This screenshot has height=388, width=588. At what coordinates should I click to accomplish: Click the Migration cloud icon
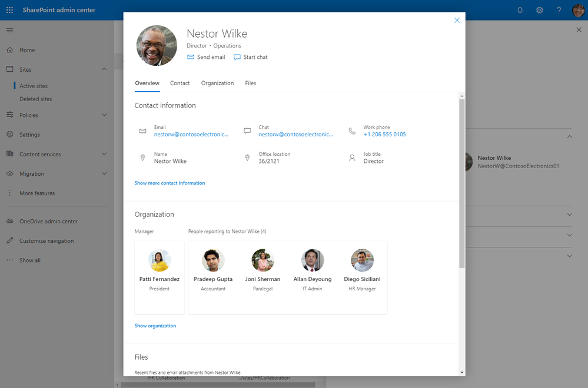[x=10, y=173]
